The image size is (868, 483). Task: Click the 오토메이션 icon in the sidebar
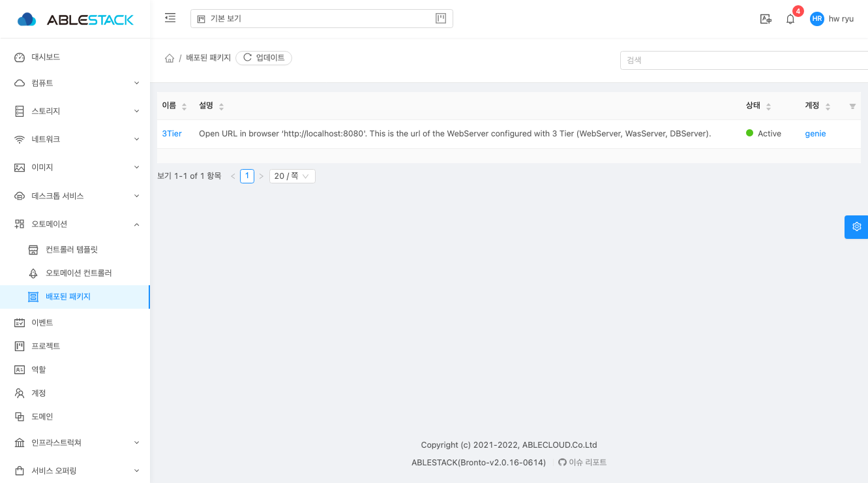20,224
